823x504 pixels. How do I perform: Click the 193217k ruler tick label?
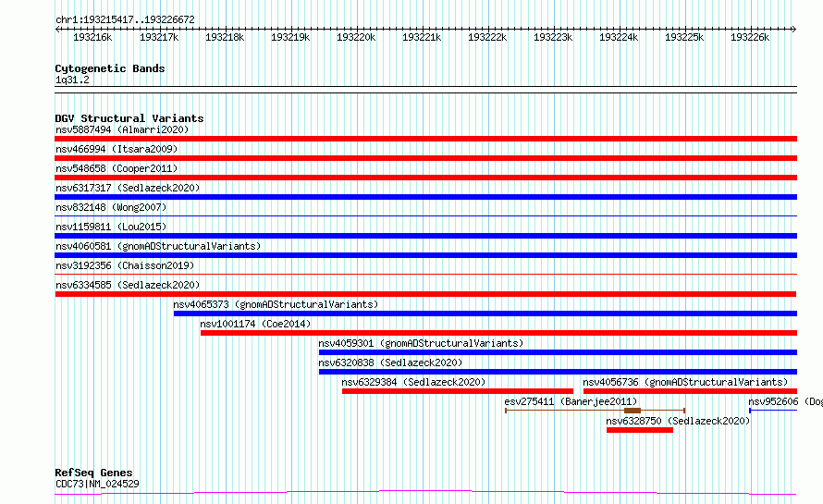159,37
